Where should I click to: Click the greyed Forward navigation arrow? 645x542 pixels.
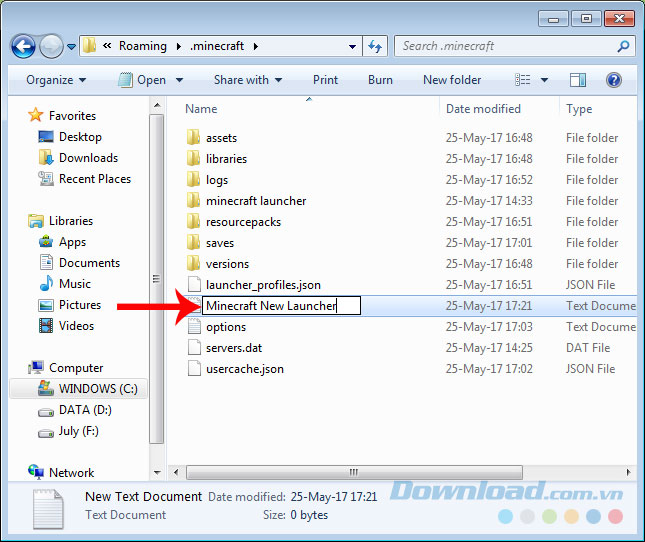coord(51,46)
